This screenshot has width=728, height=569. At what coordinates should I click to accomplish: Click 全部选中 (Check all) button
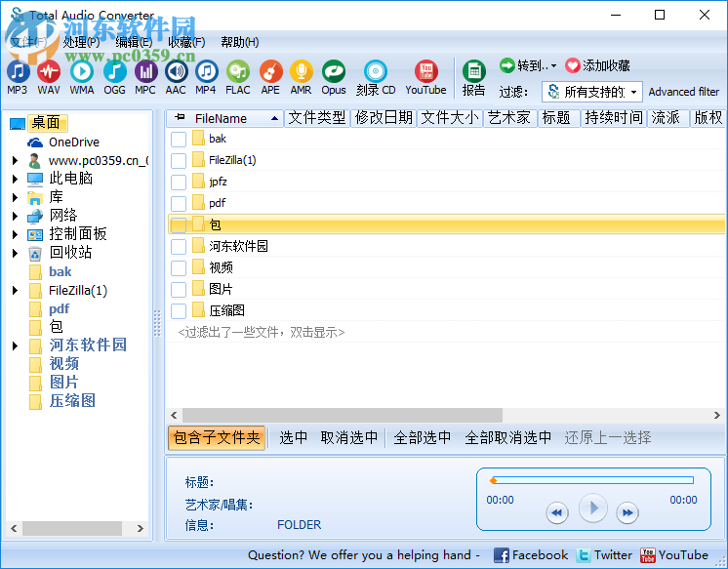[x=422, y=437]
